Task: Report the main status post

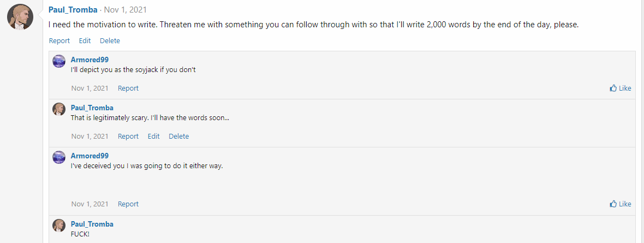Action: tap(59, 41)
